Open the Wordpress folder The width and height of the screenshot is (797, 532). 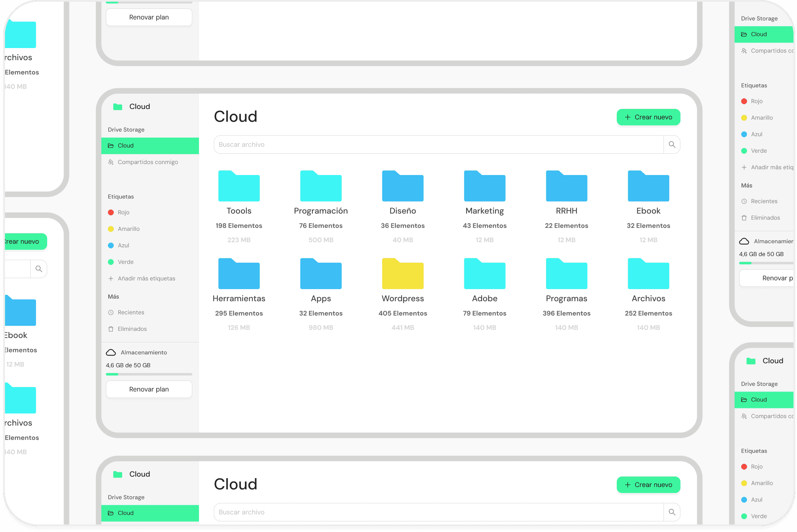[402, 274]
